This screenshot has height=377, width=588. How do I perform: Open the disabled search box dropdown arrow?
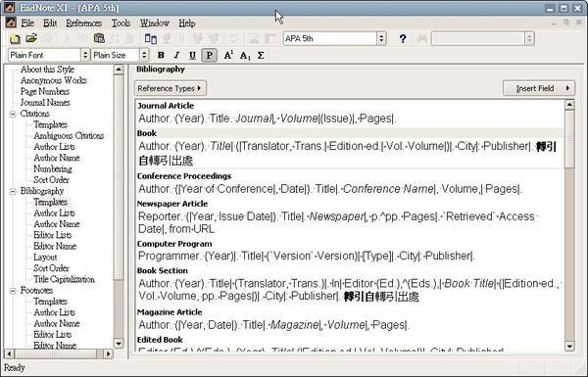pyautogui.click(x=529, y=38)
